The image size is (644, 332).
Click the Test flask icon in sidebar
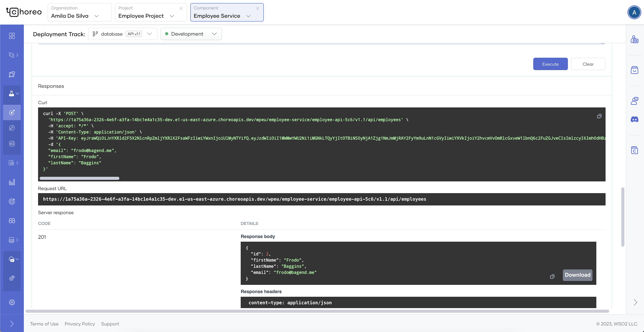tap(12, 94)
